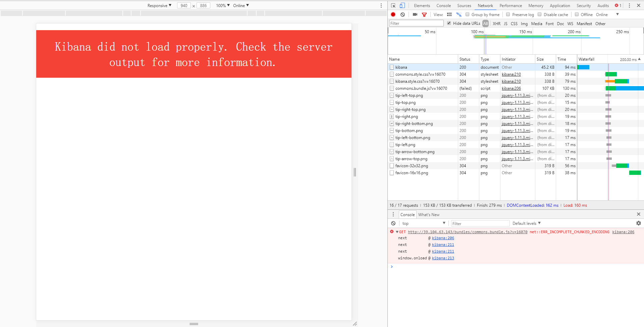Image resolution: width=644 pixels, height=327 pixels.
Task: Click the red record network log button
Action: point(393,14)
